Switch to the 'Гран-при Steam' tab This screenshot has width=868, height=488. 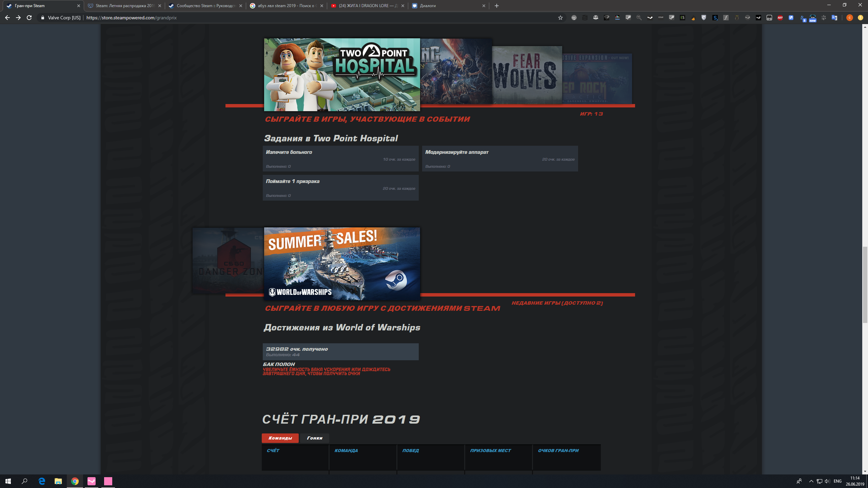coord(43,6)
